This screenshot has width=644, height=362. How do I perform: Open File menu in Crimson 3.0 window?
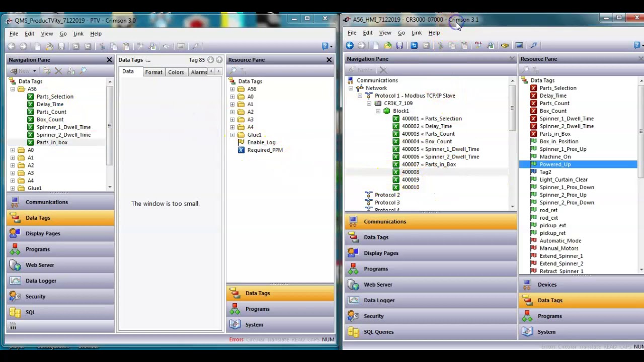click(x=14, y=34)
